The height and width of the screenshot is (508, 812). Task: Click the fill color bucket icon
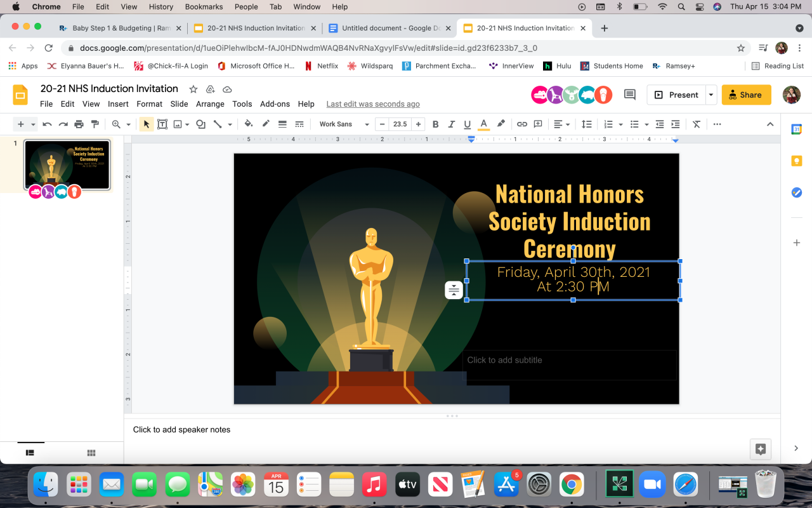click(x=249, y=124)
